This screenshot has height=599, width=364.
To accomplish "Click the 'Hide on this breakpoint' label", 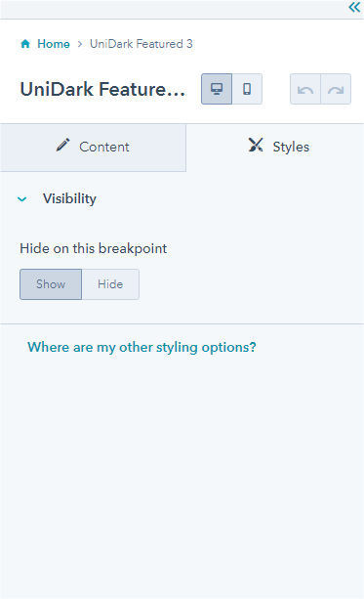I will [x=94, y=249].
